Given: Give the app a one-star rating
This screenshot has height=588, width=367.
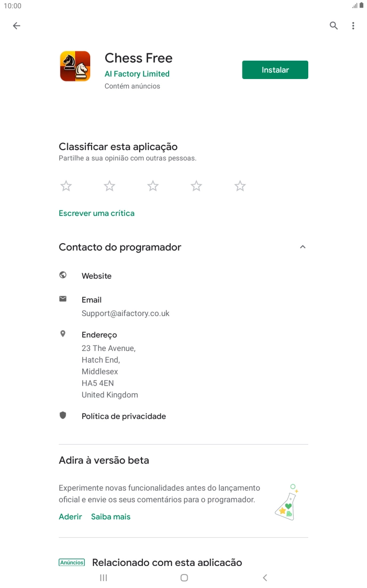Looking at the screenshot, I should click(66, 185).
